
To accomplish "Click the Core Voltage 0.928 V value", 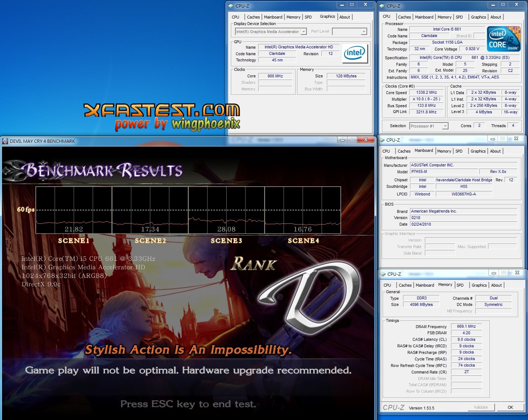I will pos(472,49).
